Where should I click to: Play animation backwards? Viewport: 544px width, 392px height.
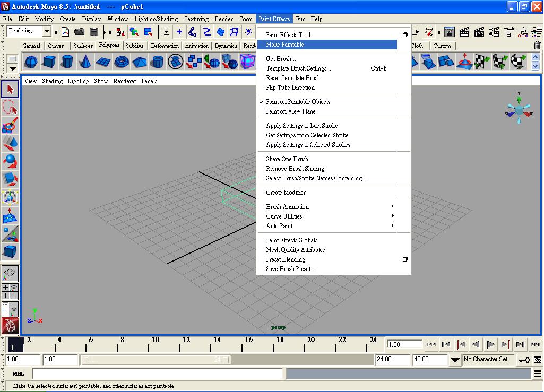click(476, 344)
